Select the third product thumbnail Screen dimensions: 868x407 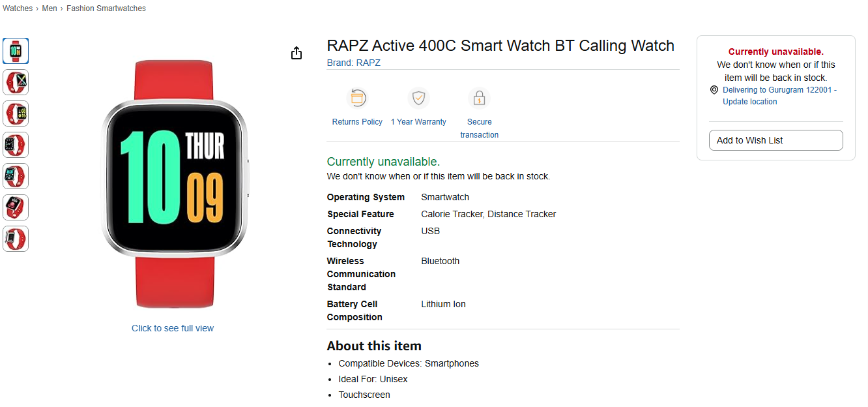coord(16,113)
